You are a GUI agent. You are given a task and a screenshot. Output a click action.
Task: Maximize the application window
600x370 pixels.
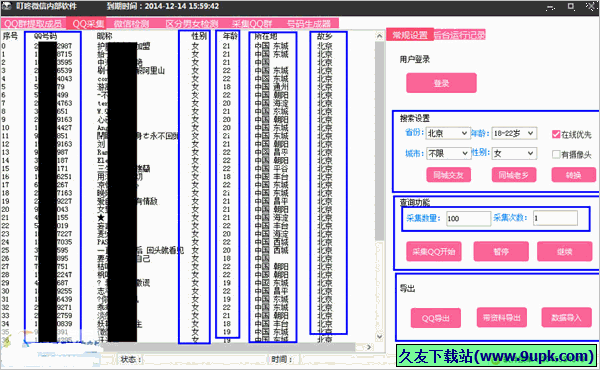[571, 7]
